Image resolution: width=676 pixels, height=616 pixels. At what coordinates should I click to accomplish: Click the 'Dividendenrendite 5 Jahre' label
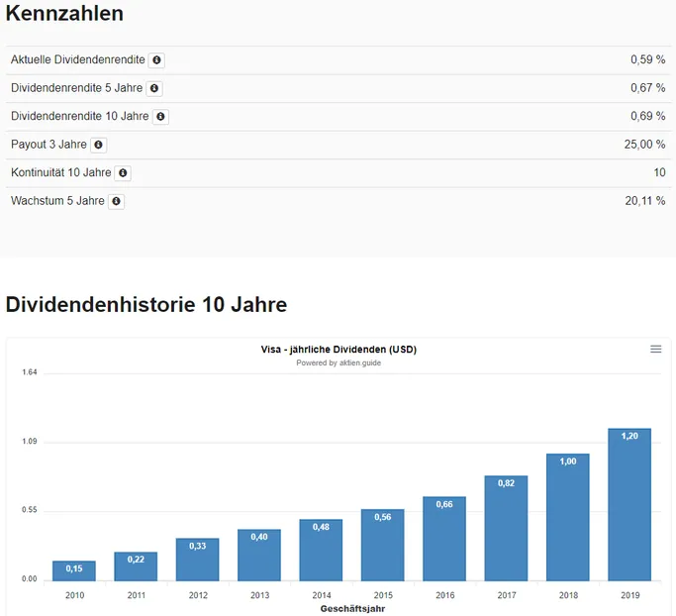(x=77, y=88)
